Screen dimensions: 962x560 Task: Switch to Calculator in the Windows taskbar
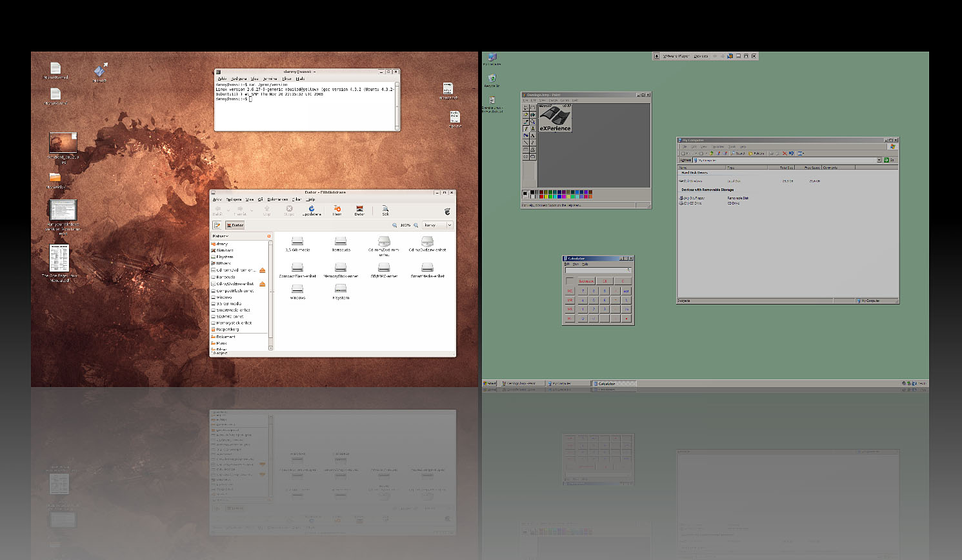coord(614,383)
